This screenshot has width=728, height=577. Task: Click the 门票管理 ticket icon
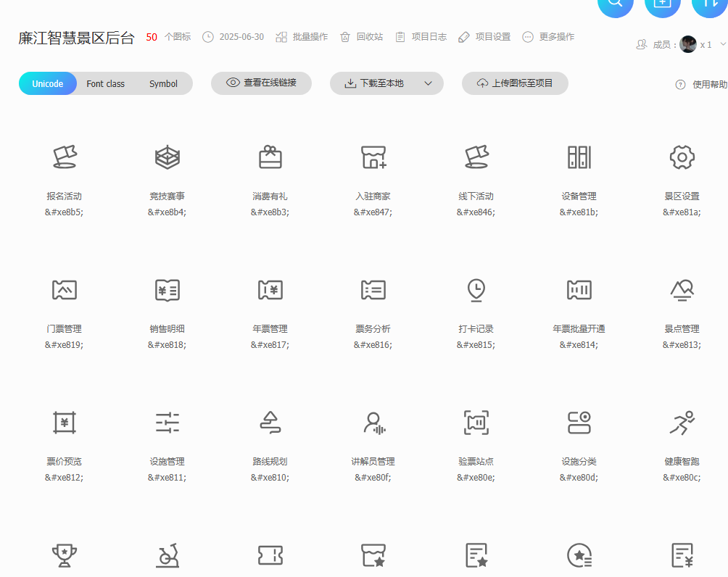point(65,290)
